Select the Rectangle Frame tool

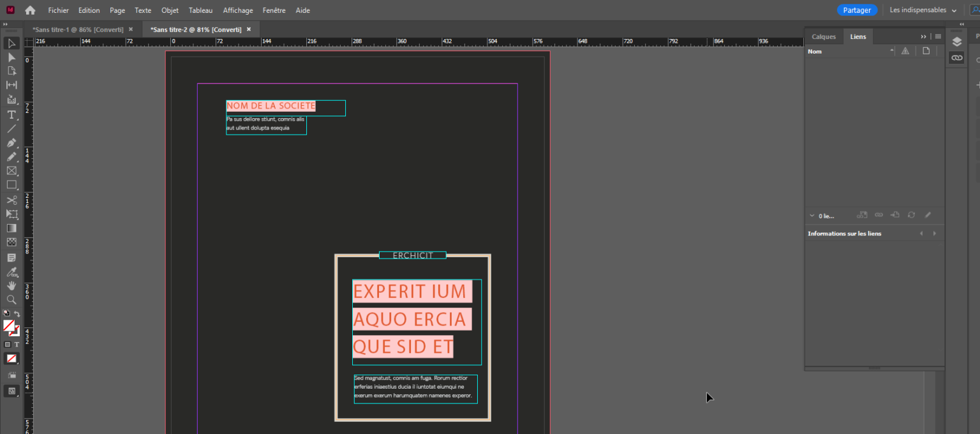click(x=11, y=170)
